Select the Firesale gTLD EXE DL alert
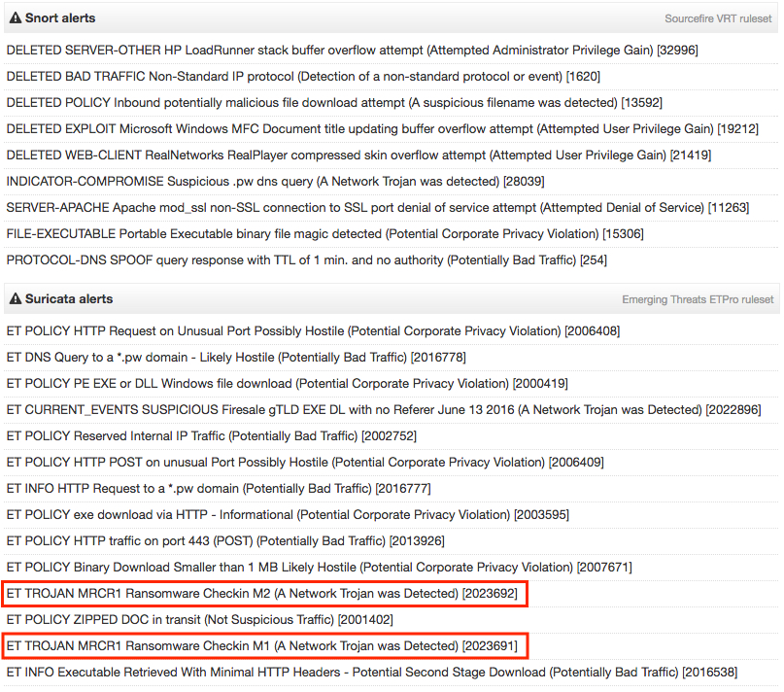The height and width of the screenshot is (692, 784). pyautogui.click(x=384, y=409)
